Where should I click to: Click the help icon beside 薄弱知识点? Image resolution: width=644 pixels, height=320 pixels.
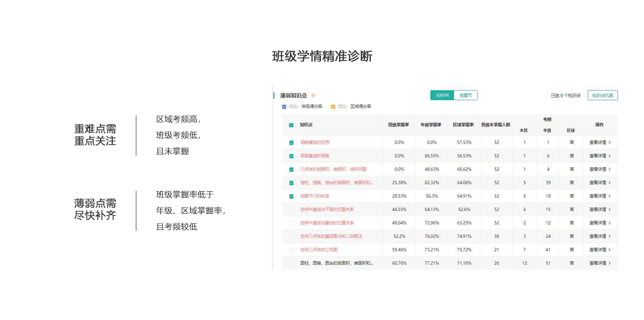coord(313,96)
